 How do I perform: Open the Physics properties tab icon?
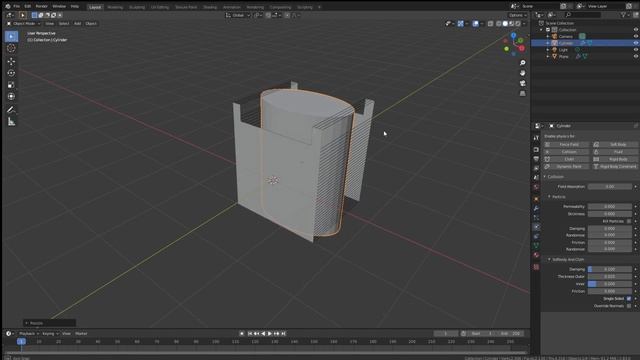point(536,227)
